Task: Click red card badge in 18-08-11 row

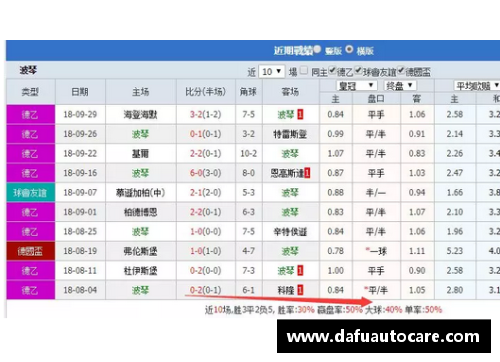Action: (300, 270)
